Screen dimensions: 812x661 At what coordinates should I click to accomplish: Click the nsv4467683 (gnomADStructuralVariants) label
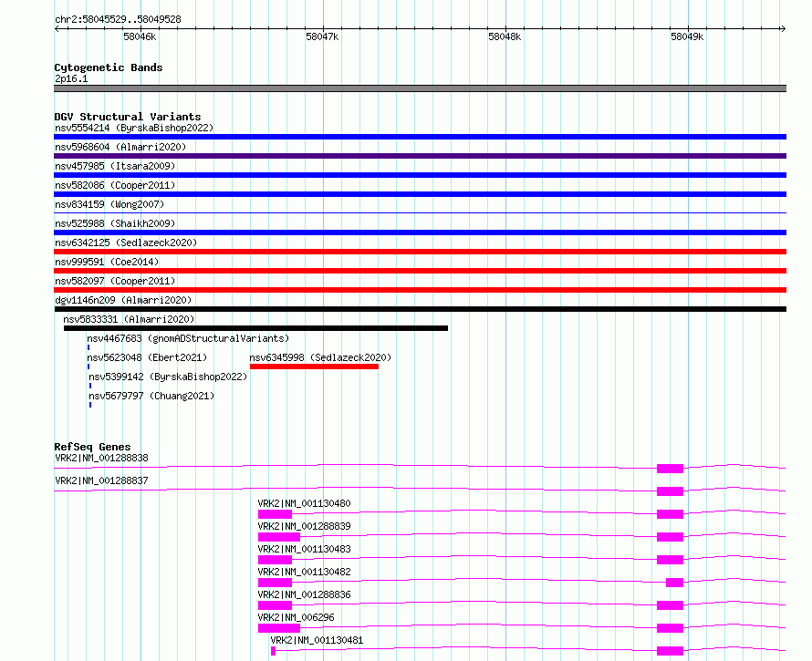pos(188,338)
